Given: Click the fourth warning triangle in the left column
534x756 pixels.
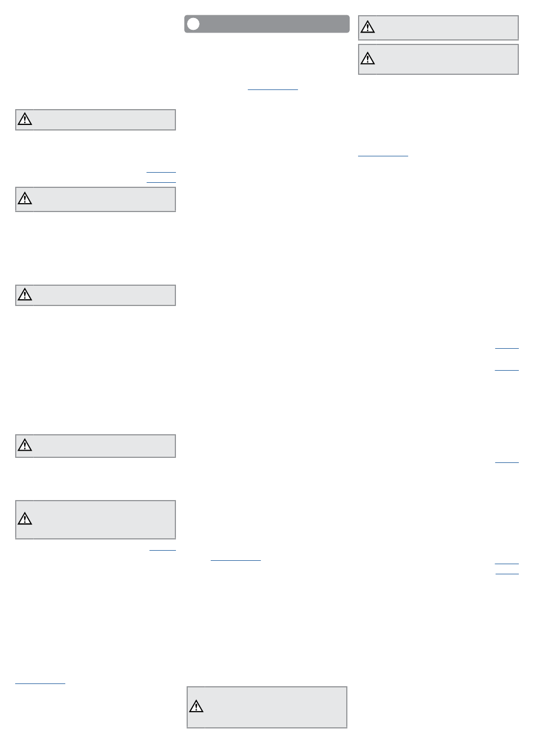Looking at the screenshot, I should point(25,445).
